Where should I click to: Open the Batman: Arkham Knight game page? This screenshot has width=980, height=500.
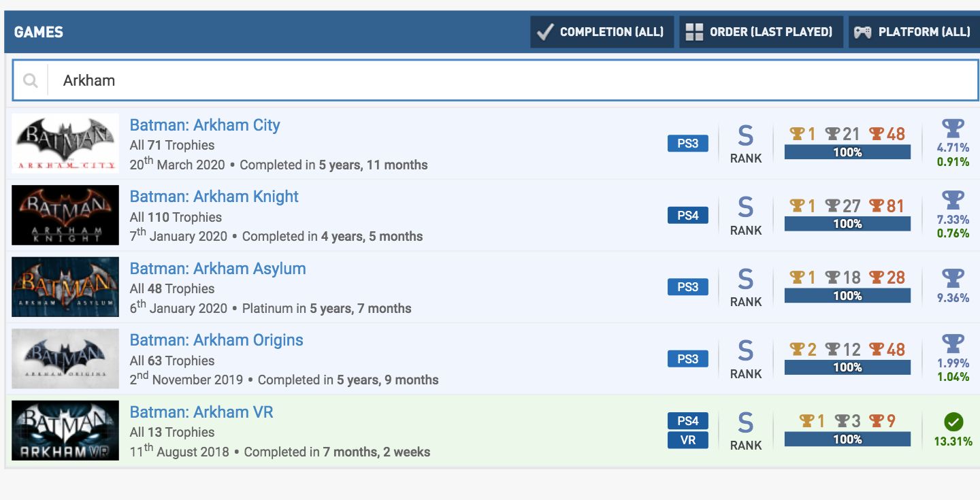214,196
